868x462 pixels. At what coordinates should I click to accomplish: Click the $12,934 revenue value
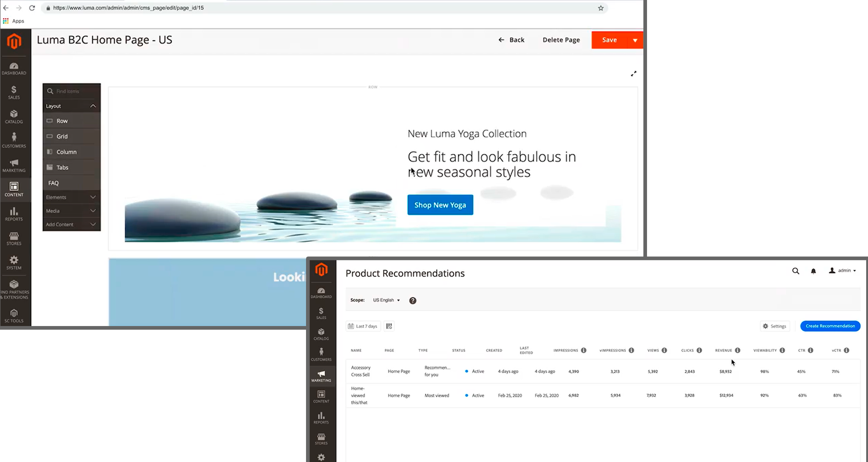click(726, 396)
